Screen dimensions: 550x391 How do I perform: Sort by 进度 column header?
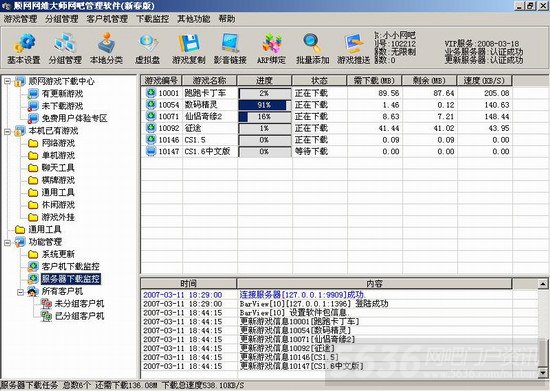tap(264, 81)
